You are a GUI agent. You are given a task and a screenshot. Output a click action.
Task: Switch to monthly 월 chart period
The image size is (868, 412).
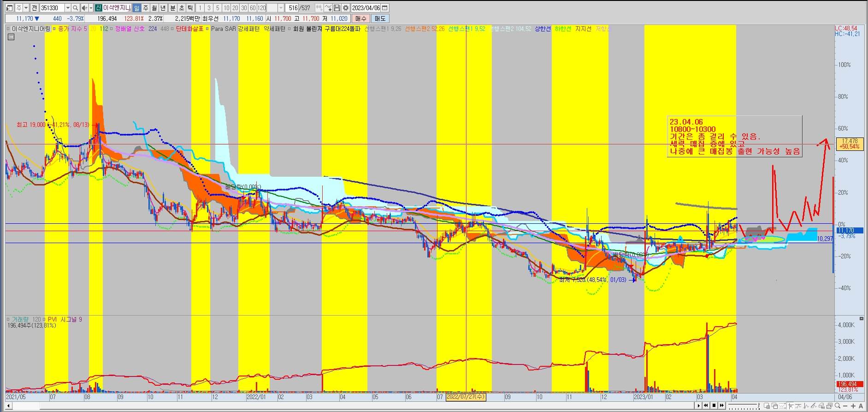[x=154, y=8]
